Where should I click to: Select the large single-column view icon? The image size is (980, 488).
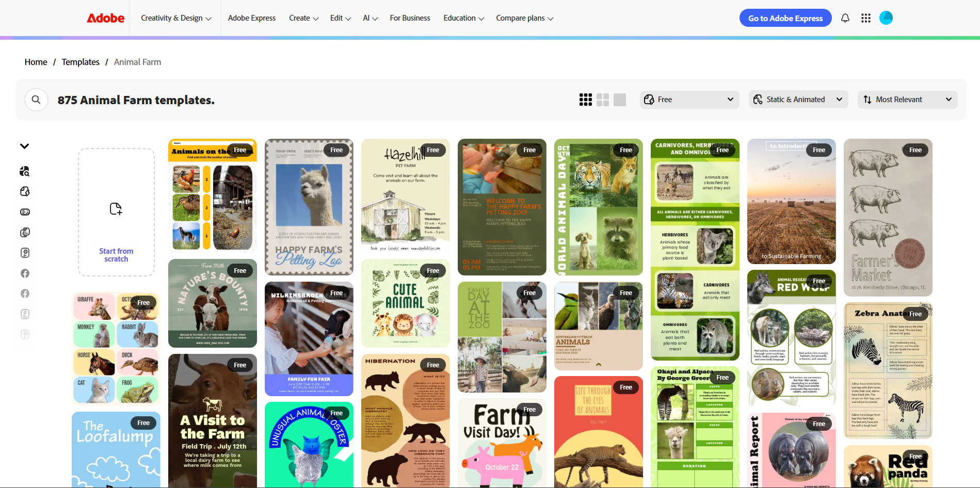619,99
